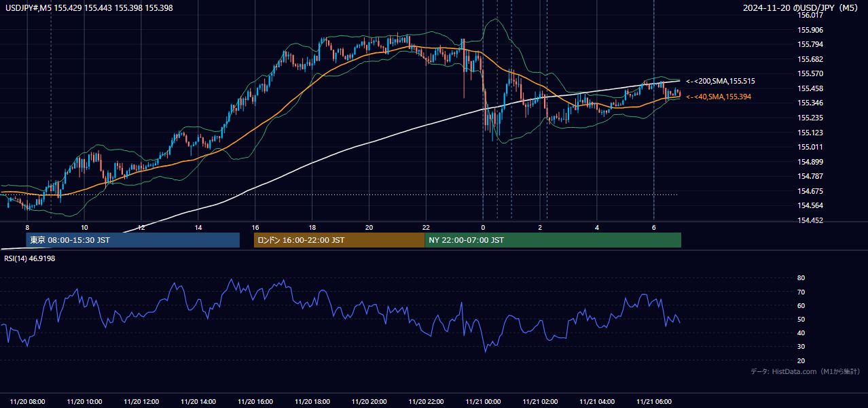Image resolution: width=868 pixels, height=408 pixels.
Task: Click price level 154.675 on the axis
Action: pyautogui.click(x=810, y=191)
